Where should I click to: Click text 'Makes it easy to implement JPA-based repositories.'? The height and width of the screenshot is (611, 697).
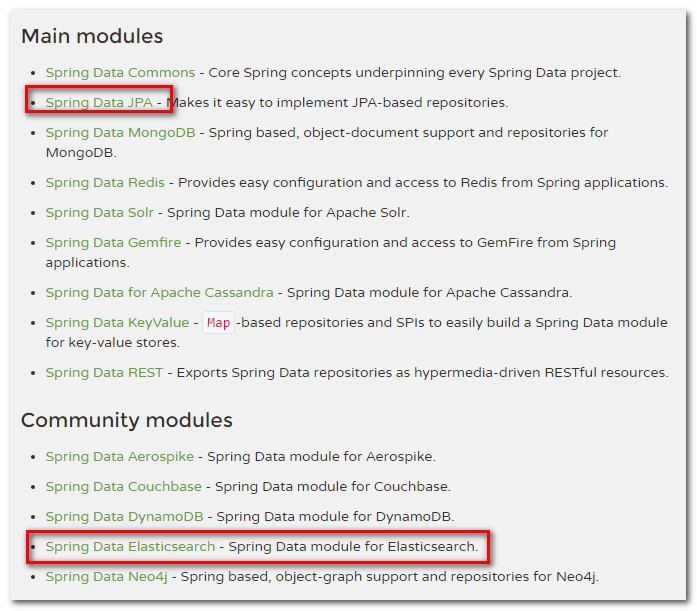(337, 103)
